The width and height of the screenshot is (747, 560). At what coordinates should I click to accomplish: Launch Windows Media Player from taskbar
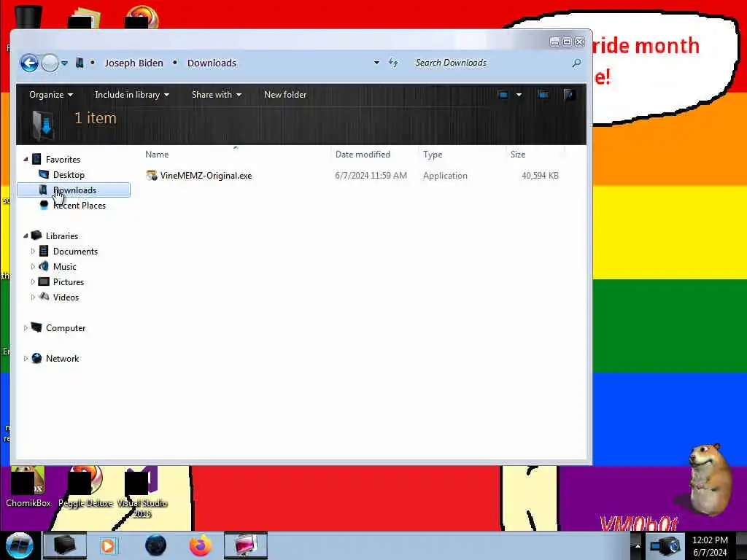[x=109, y=545]
